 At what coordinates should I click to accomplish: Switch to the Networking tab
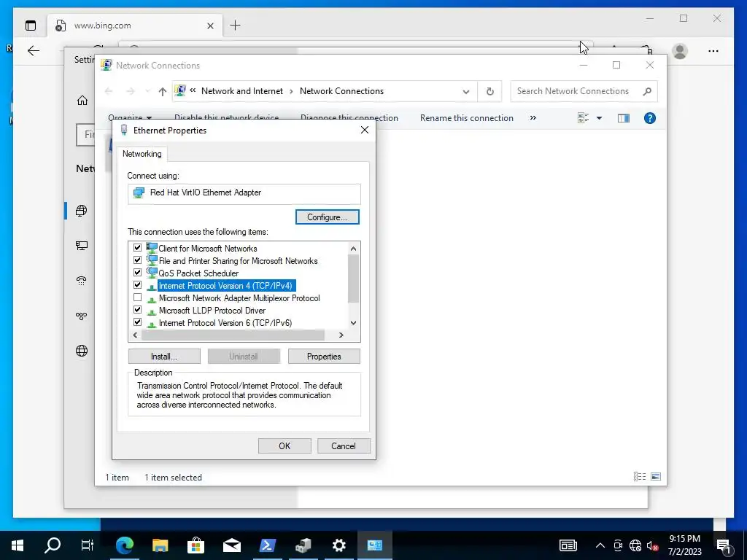tap(142, 154)
